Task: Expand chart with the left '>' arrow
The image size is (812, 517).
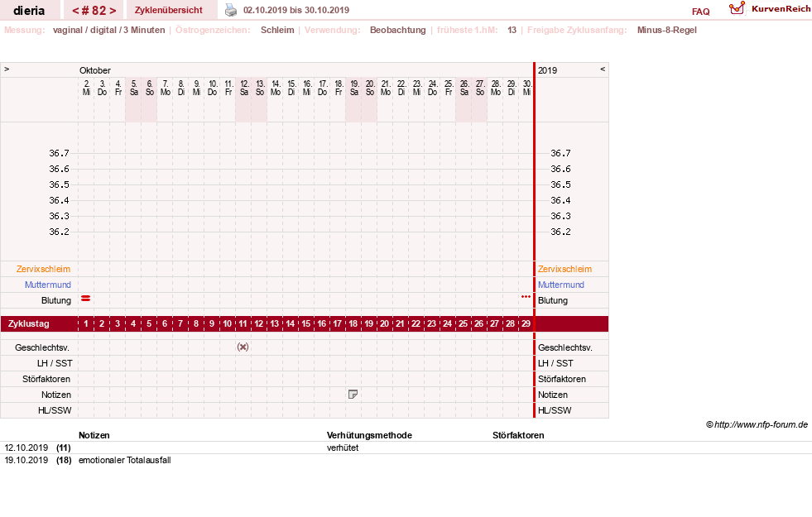Action: (7, 69)
